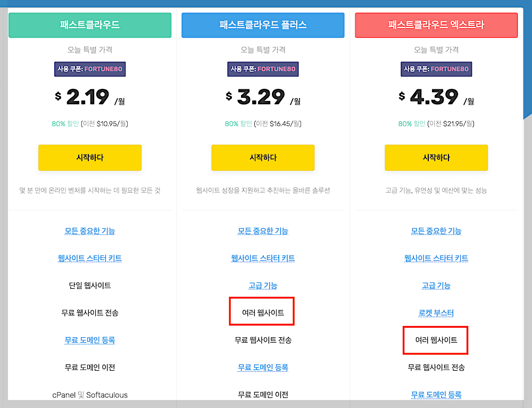Image resolution: width=532 pixels, height=408 pixels.
Task: Click the highlighted 여러 웹사이트 feature in right column
Action: (x=435, y=340)
